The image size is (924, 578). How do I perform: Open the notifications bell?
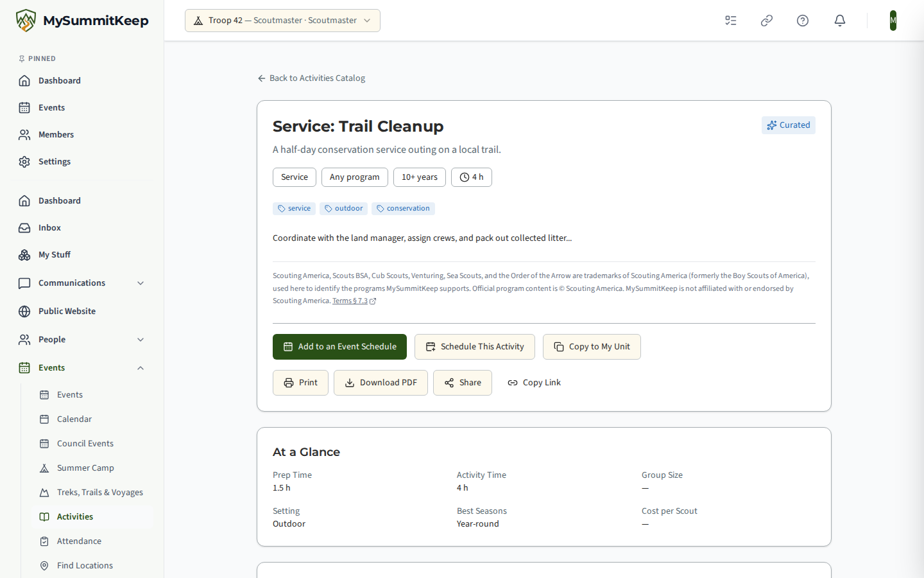pyautogui.click(x=840, y=21)
